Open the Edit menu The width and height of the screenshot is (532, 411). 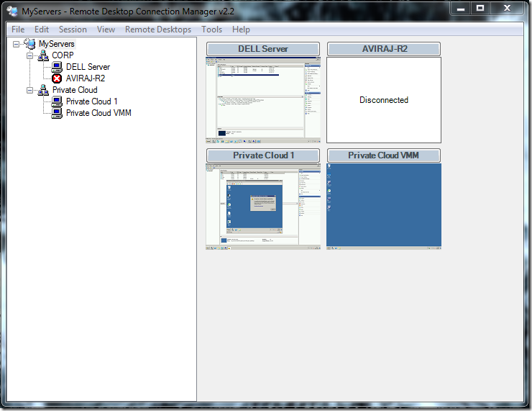point(42,30)
